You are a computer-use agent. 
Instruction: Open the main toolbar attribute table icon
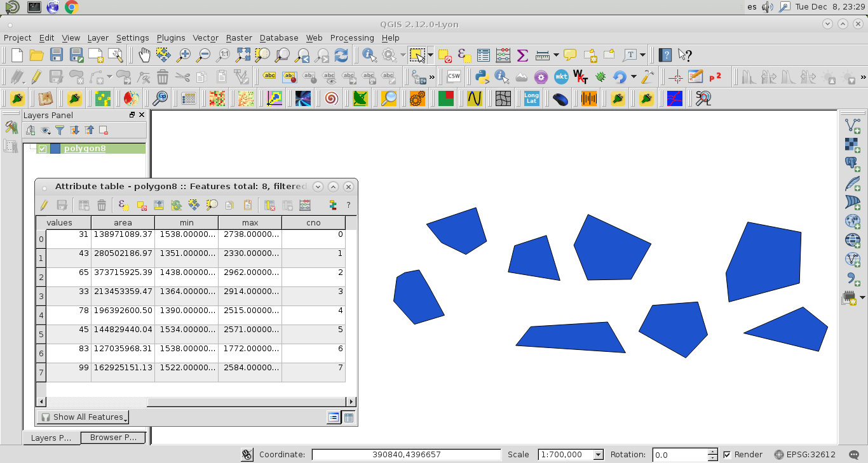(484, 55)
